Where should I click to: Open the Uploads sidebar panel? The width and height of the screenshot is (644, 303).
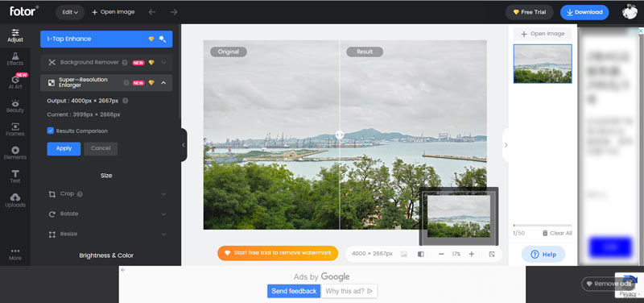(x=15, y=200)
